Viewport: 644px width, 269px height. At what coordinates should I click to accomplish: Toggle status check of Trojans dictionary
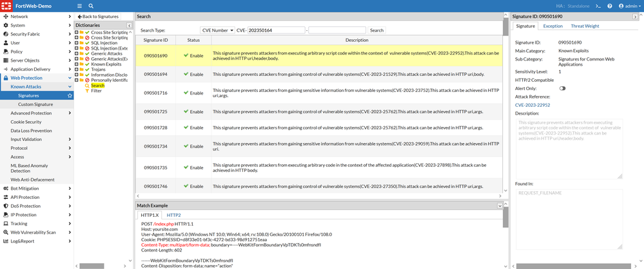coord(87,70)
